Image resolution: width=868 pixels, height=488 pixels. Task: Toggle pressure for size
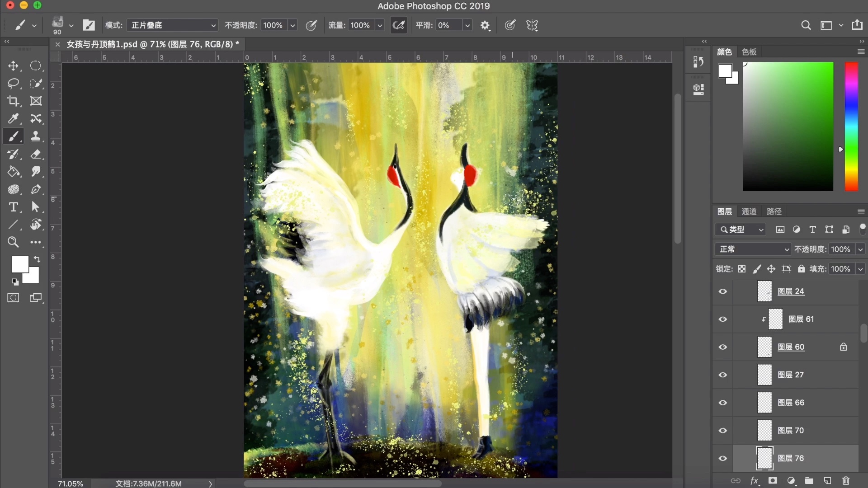point(510,25)
